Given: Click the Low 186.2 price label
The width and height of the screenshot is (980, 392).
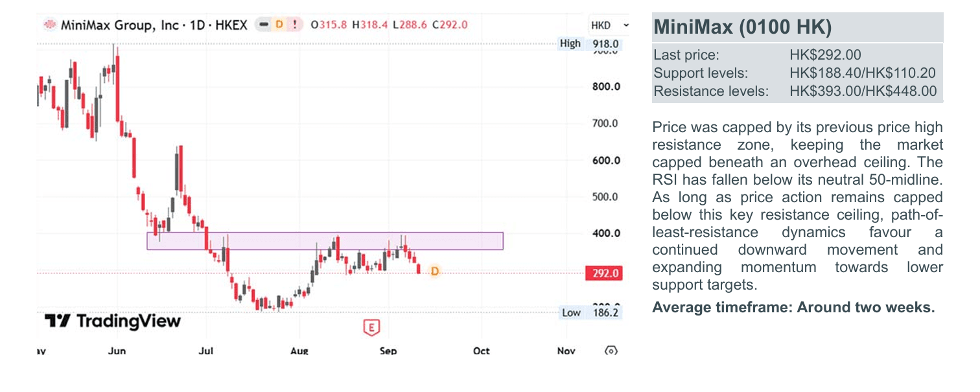Looking at the screenshot, I should tap(590, 313).
